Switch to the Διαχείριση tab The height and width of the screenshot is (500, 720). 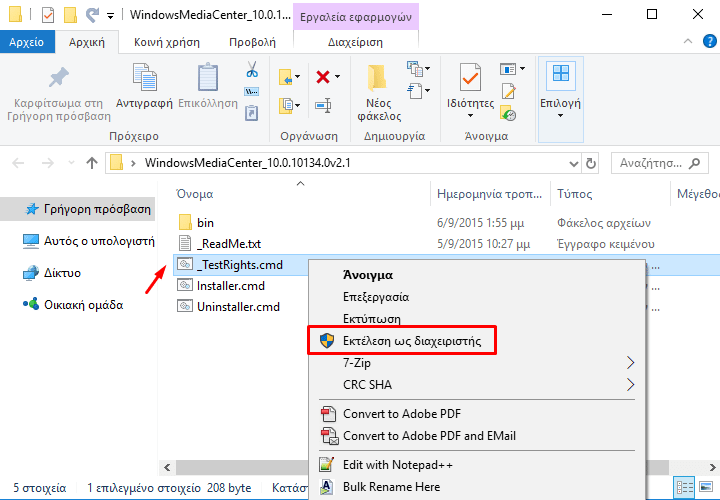(x=355, y=42)
